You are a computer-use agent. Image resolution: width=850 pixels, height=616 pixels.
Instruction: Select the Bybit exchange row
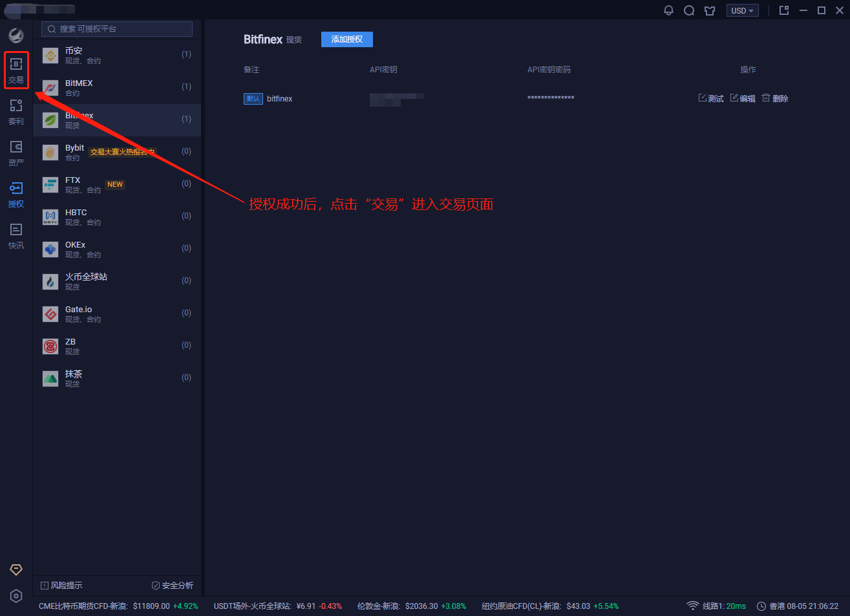tap(117, 153)
